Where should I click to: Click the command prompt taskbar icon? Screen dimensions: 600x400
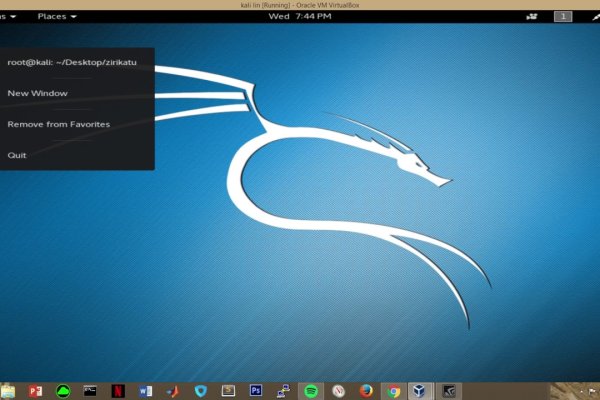[x=91, y=390]
